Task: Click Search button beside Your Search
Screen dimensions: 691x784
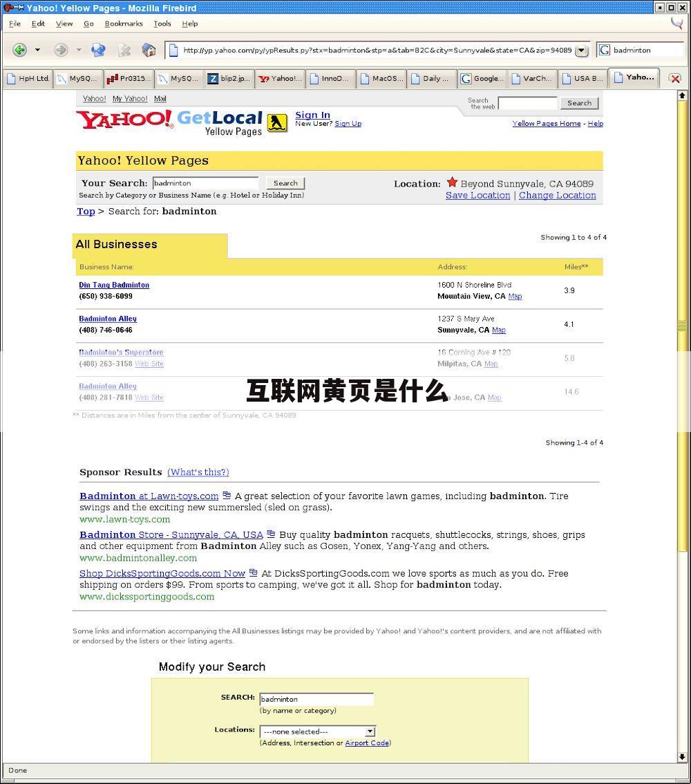Action: pos(285,183)
